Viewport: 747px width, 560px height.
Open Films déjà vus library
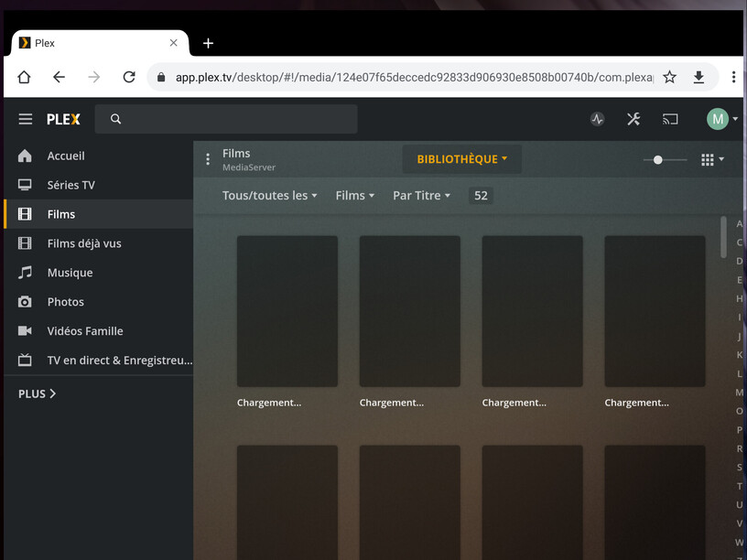pos(99,243)
